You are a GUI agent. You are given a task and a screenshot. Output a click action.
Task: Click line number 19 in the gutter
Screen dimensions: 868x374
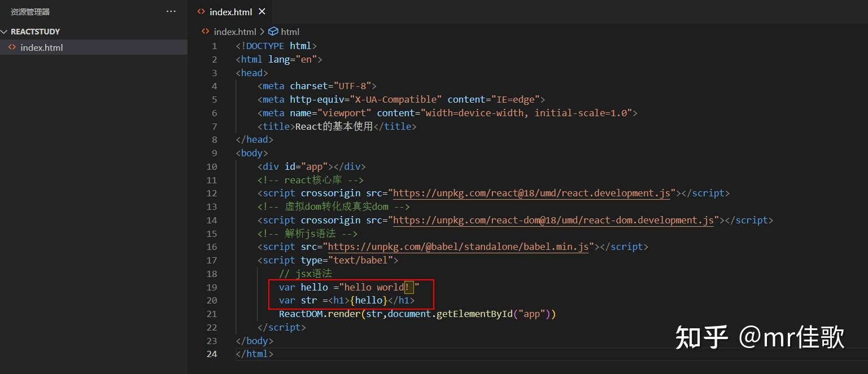point(211,287)
